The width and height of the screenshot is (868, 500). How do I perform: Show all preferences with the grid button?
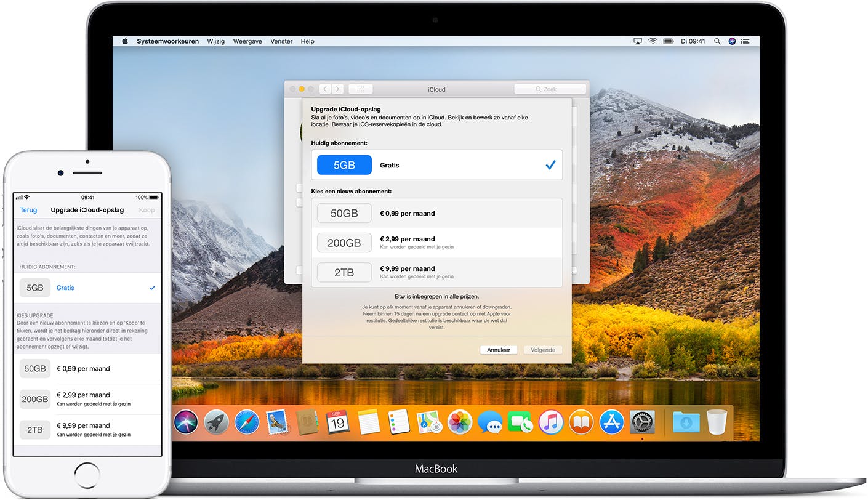click(360, 89)
